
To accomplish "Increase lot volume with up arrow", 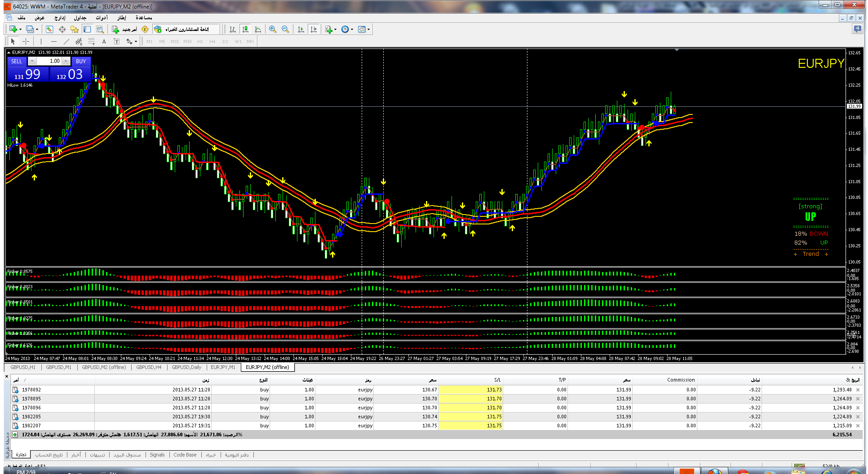I will [x=66, y=61].
